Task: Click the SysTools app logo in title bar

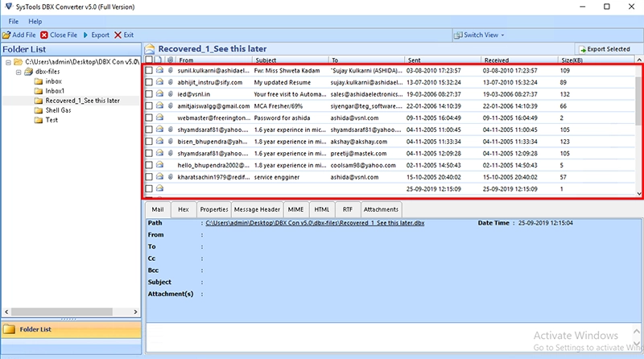Action: pyautogui.click(x=8, y=6)
